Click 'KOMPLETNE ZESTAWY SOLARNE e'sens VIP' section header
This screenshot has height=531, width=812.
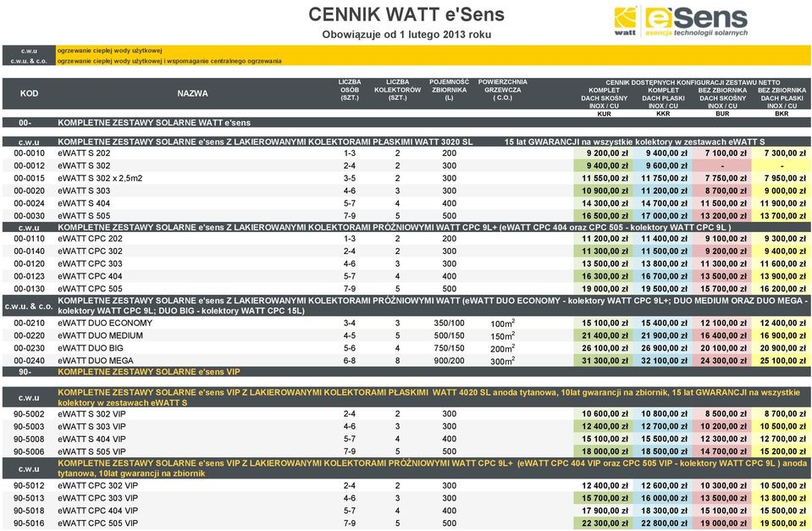(149, 372)
